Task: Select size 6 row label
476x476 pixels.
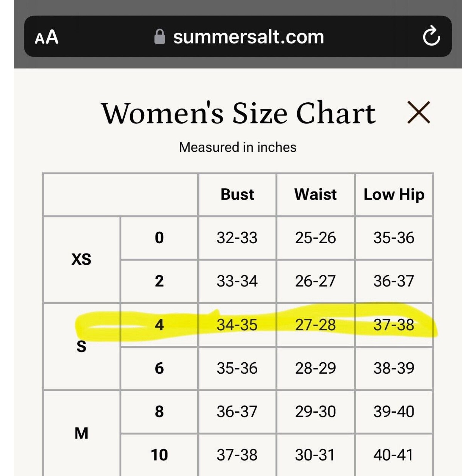Action: pyautogui.click(x=159, y=368)
